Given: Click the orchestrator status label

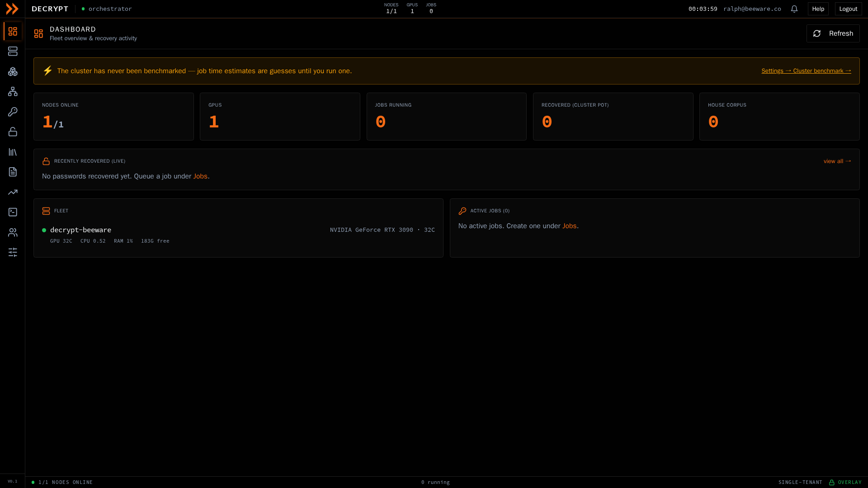Looking at the screenshot, I should [110, 9].
